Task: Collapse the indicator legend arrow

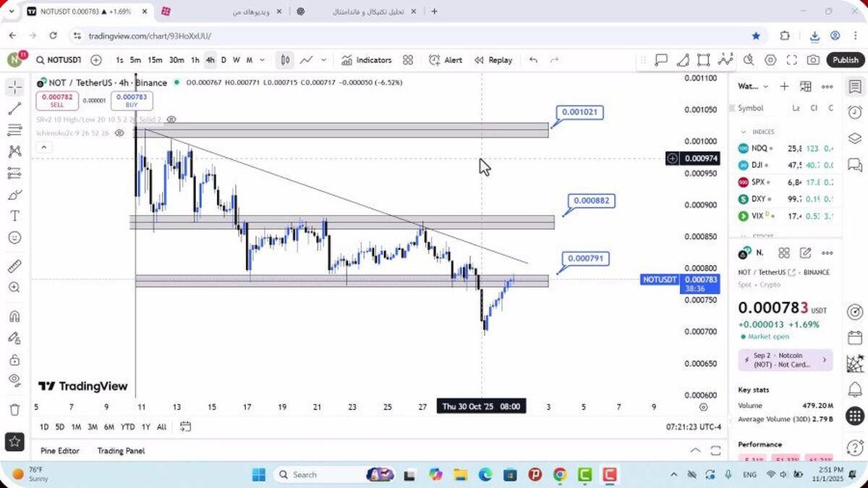Action: [43, 147]
